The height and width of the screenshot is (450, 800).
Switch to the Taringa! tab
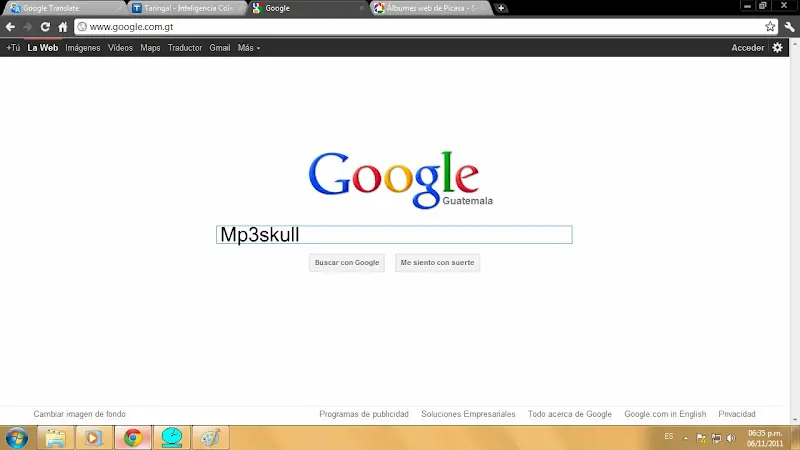(184, 8)
